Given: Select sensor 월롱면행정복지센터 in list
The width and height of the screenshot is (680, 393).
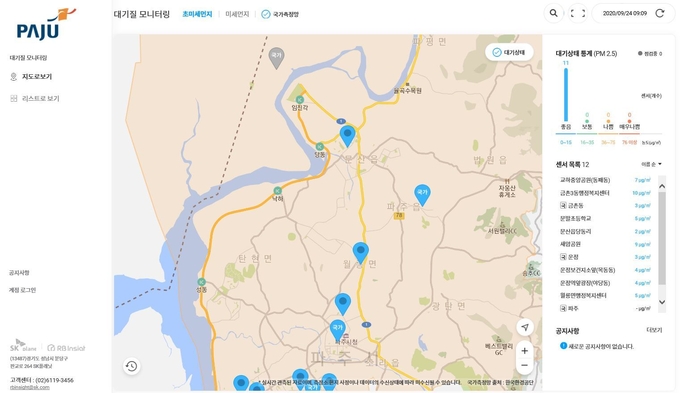Looking at the screenshot, I should (x=605, y=296).
